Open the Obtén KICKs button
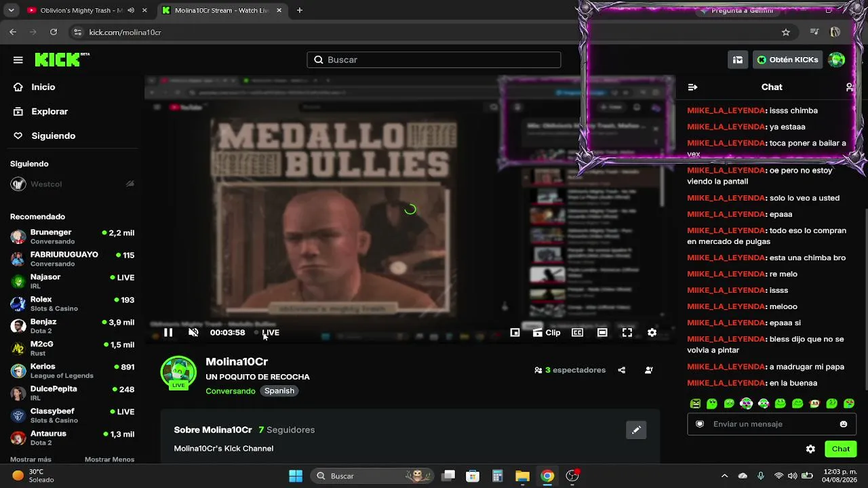 click(x=788, y=60)
